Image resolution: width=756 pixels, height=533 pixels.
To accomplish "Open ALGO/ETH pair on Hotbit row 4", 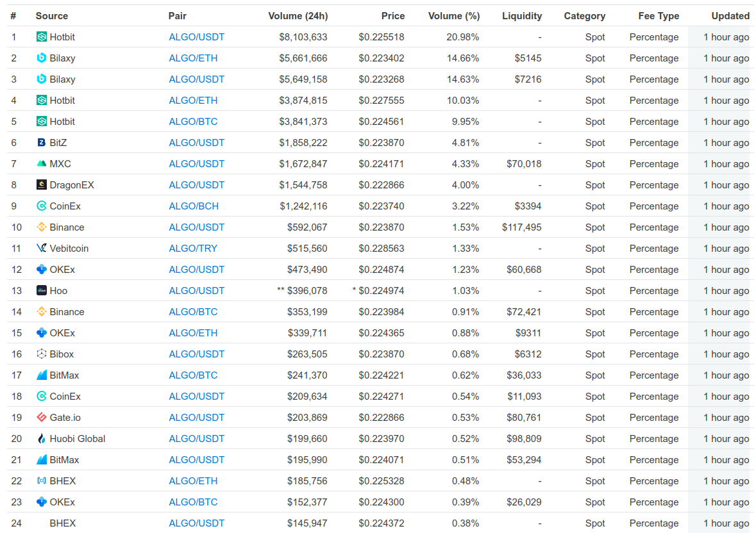I will [193, 101].
